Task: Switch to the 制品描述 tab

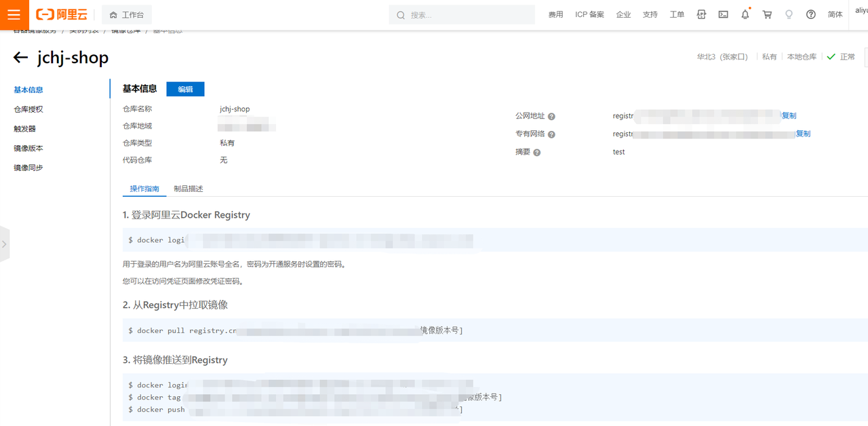Action: point(188,189)
